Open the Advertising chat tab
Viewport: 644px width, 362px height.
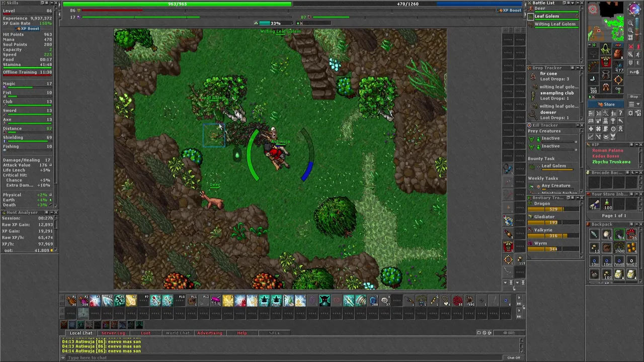[x=209, y=333]
